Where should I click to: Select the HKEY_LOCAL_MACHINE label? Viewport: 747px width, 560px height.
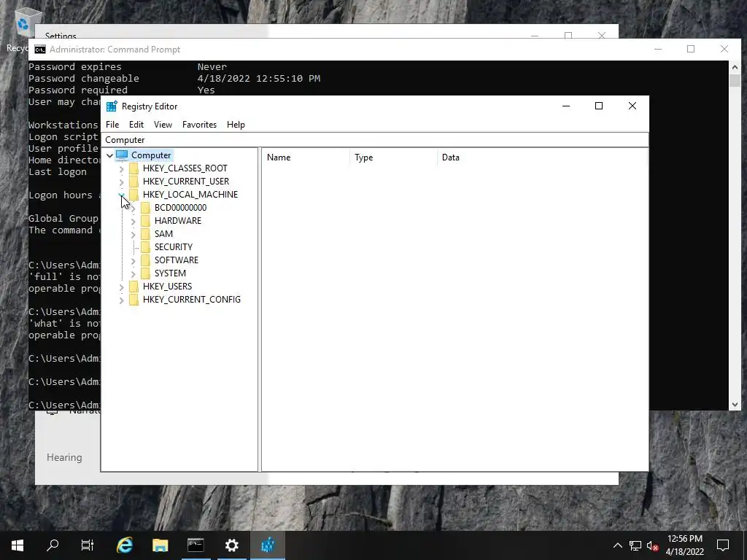click(190, 194)
